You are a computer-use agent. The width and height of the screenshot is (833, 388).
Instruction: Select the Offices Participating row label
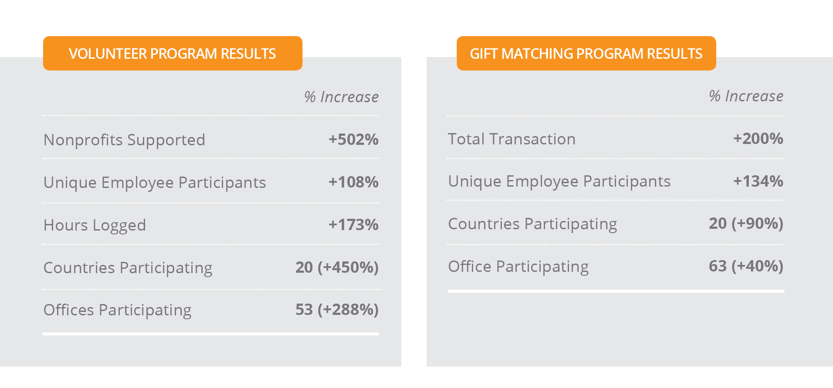click(117, 310)
